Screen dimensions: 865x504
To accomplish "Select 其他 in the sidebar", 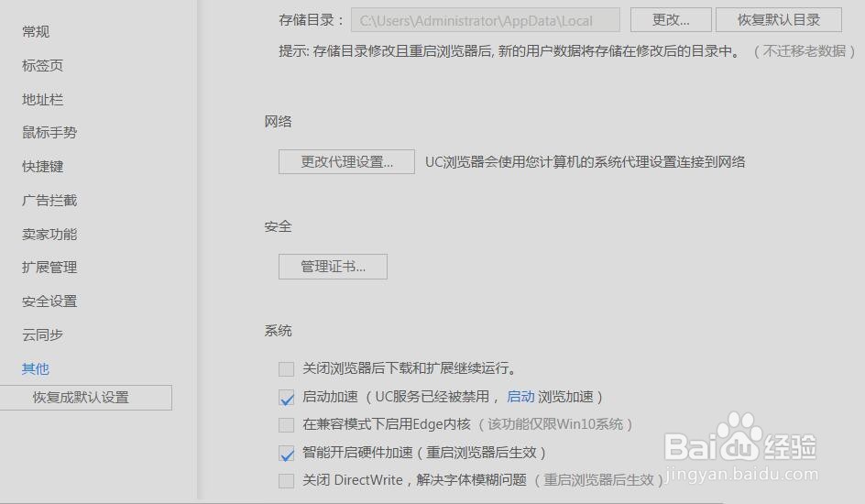I will (x=36, y=368).
